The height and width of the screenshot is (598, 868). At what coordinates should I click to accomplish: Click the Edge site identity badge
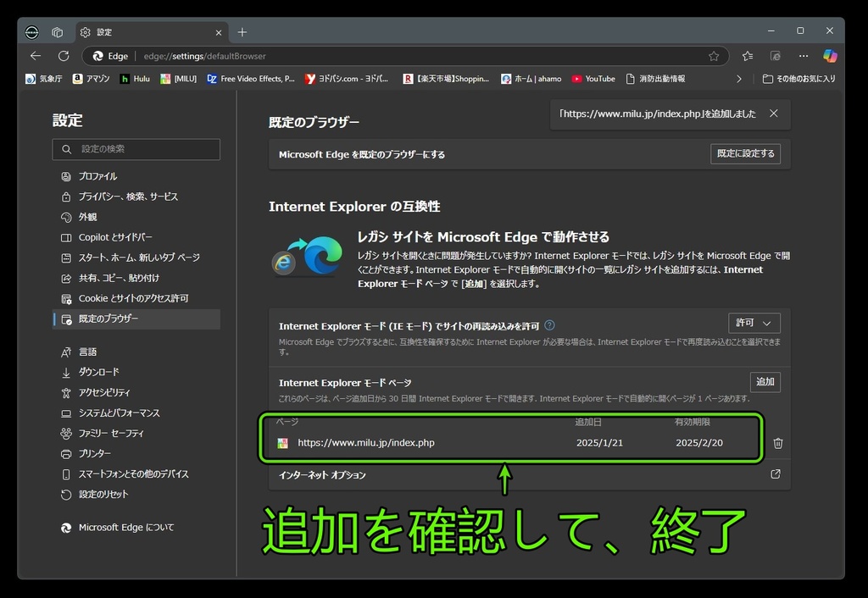tap(110, 56)
